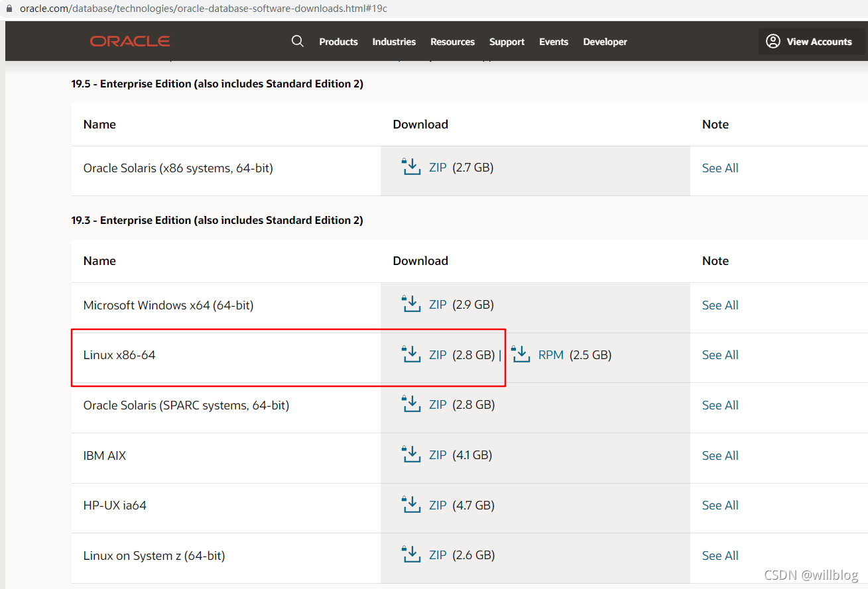Click download icon for Microsoft Windows x64 ZIP
Screen dimensions: 868x589
click(412, 304)
